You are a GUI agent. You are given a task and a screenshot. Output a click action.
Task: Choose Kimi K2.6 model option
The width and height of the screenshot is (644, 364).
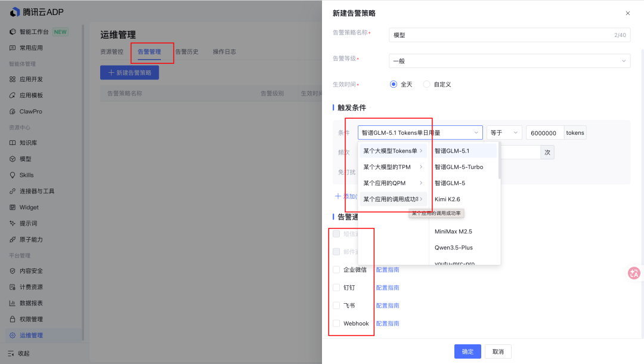pos(464,199)
